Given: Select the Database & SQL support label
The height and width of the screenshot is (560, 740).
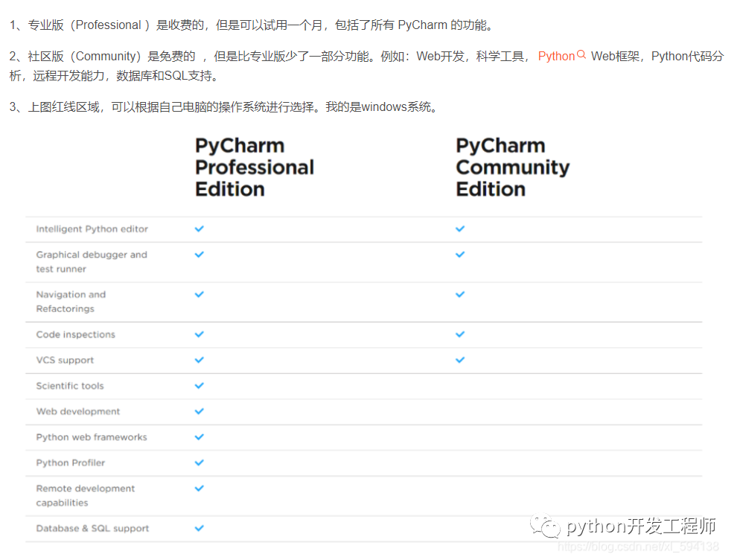Looking at the screenshot, I should (x=92, y=529).
